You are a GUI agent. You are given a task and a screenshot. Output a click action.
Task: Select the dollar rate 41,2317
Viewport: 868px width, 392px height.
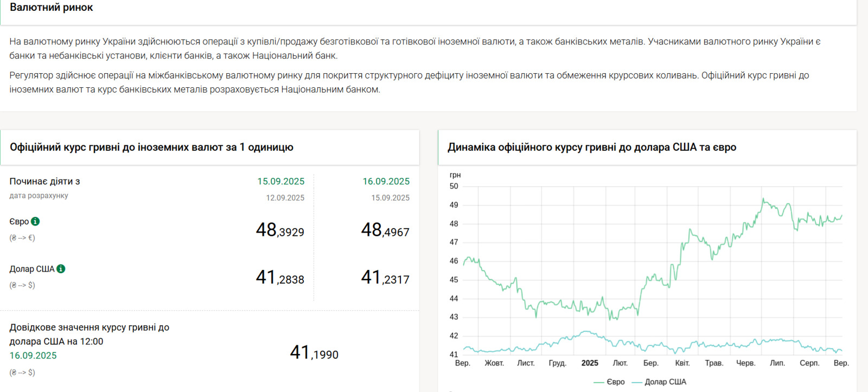tap(385, 278)
